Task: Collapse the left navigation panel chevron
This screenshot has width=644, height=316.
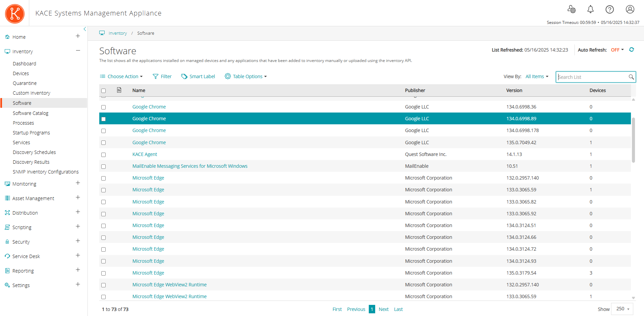Action: (x=85, y=29)
